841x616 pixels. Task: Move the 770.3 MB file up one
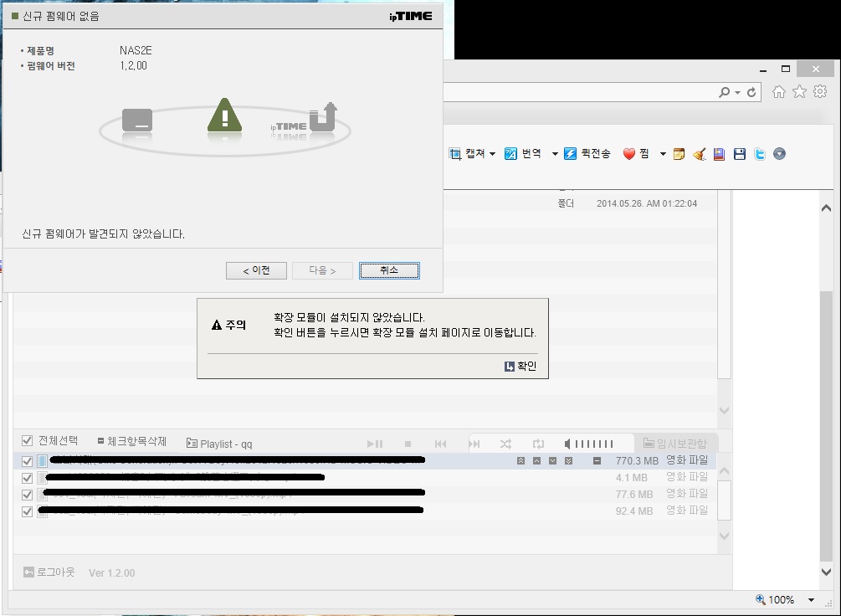click(536, 461)
